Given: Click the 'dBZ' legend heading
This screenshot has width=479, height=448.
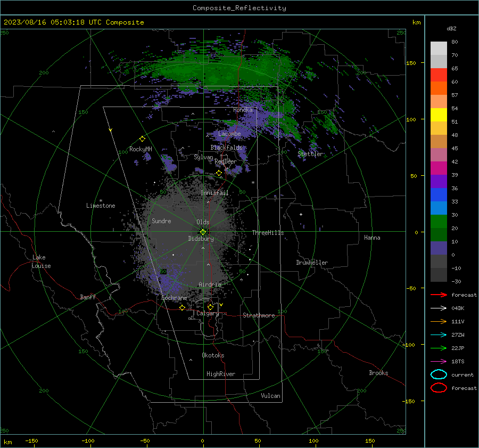Looking at the screenshot, I should coord(451,29).
